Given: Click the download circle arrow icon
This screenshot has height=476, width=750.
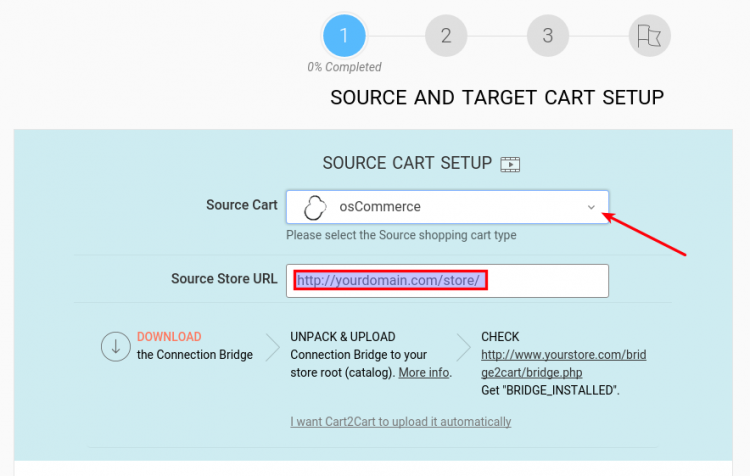Looking at the screenshot, I should [x=116, y=346].
